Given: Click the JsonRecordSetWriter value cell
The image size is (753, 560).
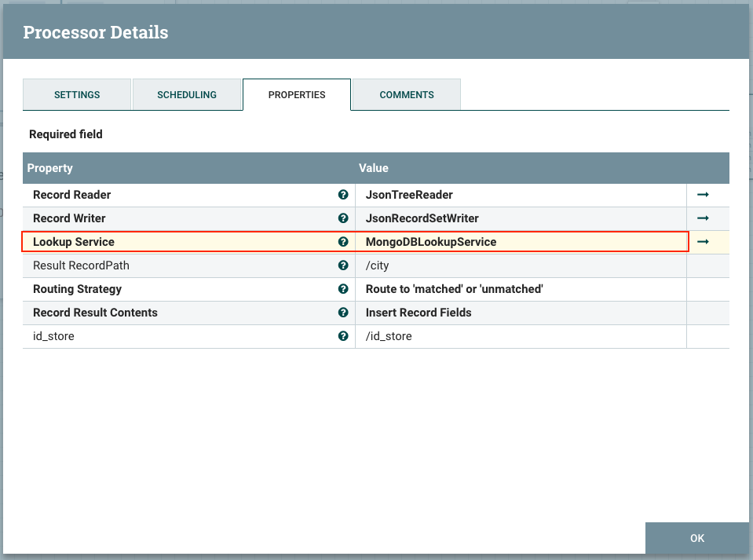Looking at the screenshot, I should coord(521,218).
